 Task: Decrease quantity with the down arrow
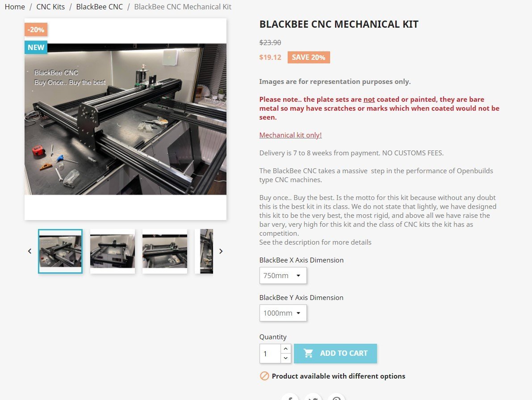click(x=286, y=358)
